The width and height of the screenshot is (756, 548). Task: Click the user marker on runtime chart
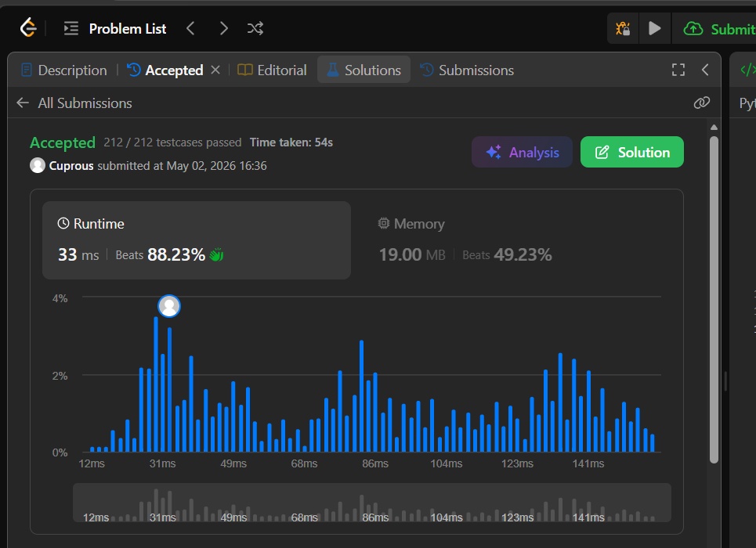pyautogui.click(x=169, y=306)
